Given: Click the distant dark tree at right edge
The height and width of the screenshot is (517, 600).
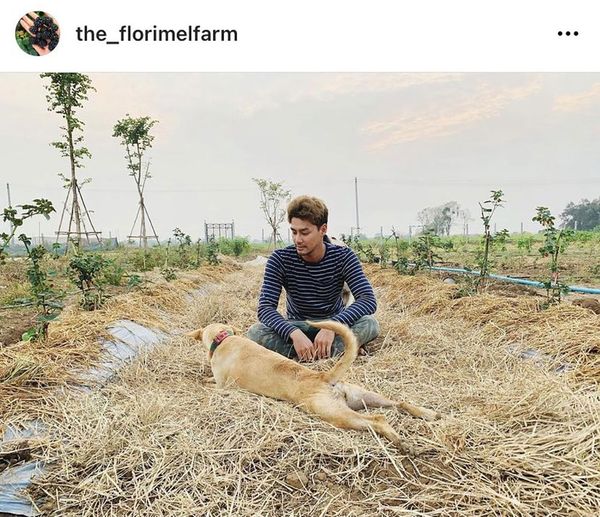Looking at the screenshot, I should click(x=582, y=214).
